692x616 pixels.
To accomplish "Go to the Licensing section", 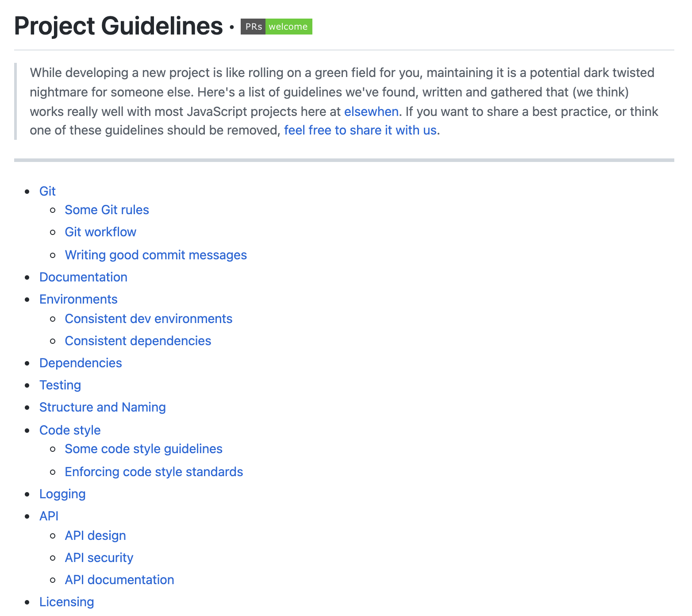I will click(x=66, y=602).
